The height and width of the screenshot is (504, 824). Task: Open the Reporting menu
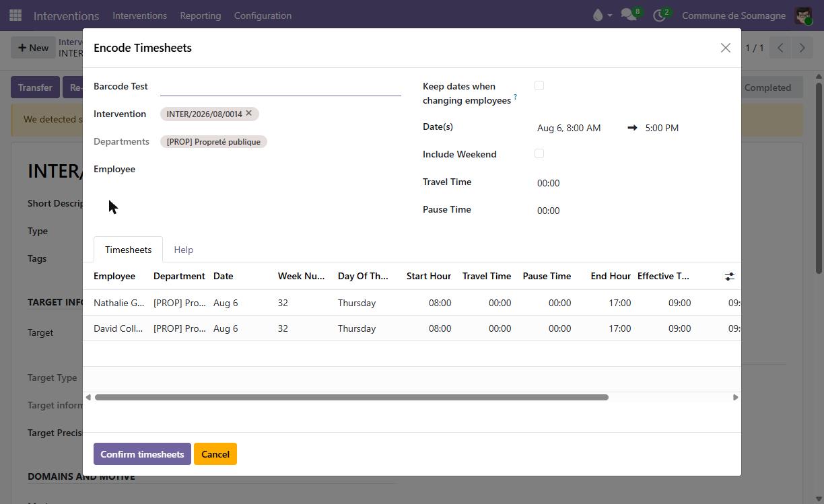coord(200,15)
